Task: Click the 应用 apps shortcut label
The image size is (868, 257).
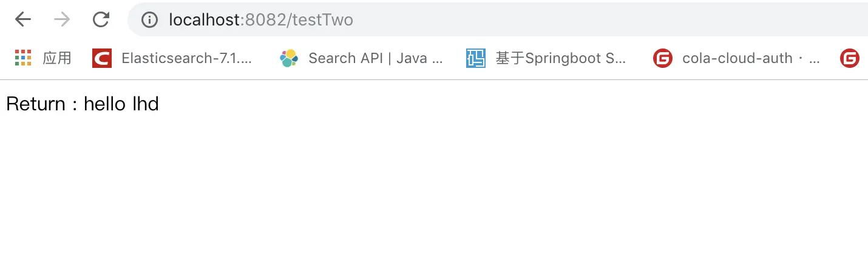Action: [57, 58]
